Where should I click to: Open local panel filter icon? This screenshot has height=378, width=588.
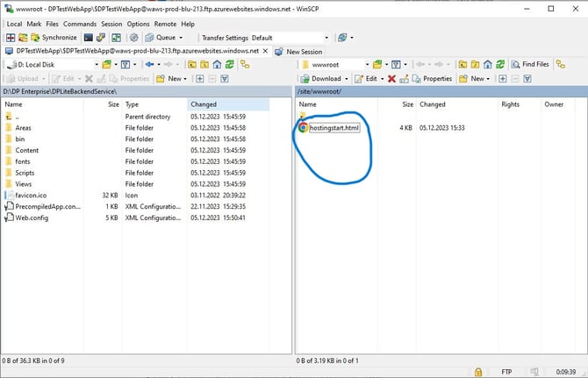point(125,64)
